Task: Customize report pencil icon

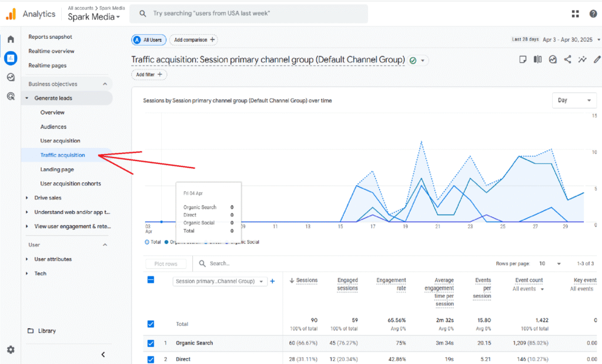Action: pyautogui.click(x=597, y=59)
